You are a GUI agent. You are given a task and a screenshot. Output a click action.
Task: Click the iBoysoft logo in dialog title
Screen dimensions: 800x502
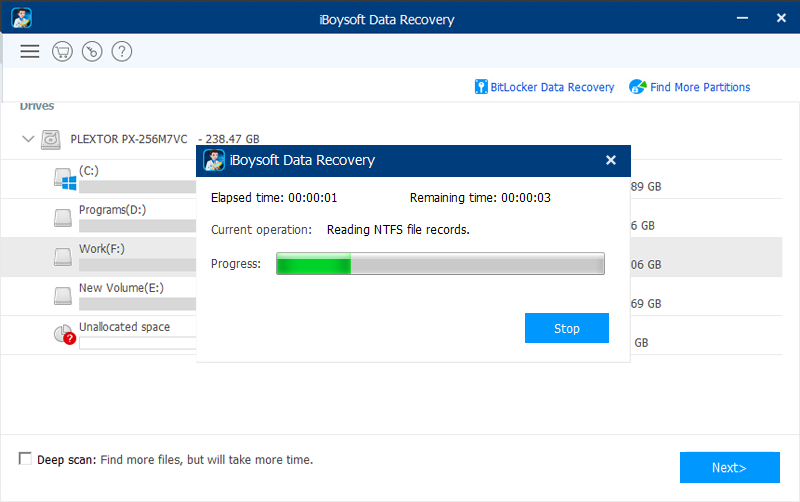click(x=214, y=160)
